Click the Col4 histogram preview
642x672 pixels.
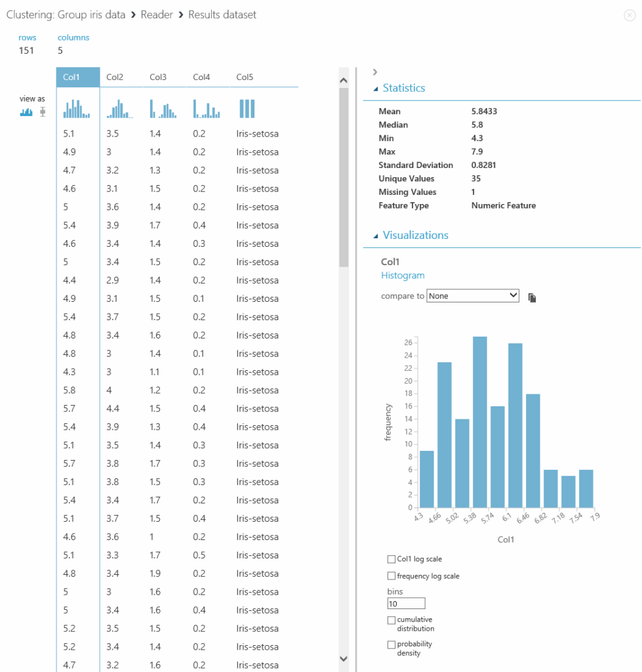click(x=205, y=108)
